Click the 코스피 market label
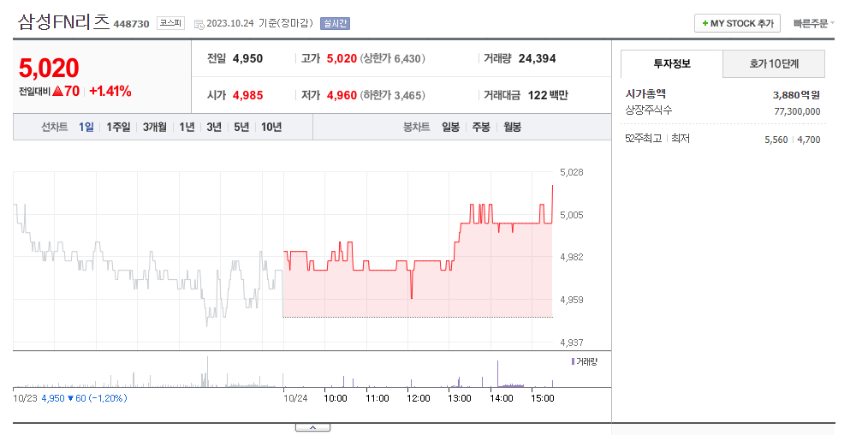Image resolution: width=868 pixels, height=435 pixels. click(170, 22)
